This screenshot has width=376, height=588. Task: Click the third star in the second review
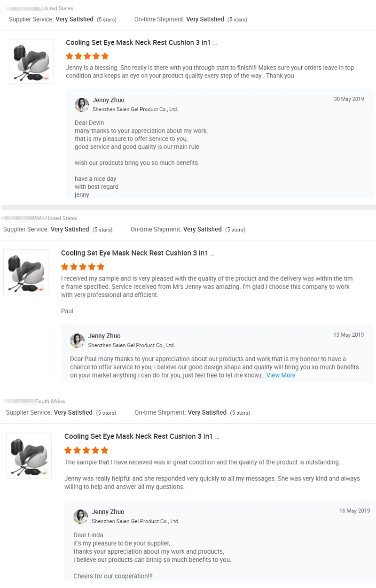pyautogui.click(x=83, y=266)
